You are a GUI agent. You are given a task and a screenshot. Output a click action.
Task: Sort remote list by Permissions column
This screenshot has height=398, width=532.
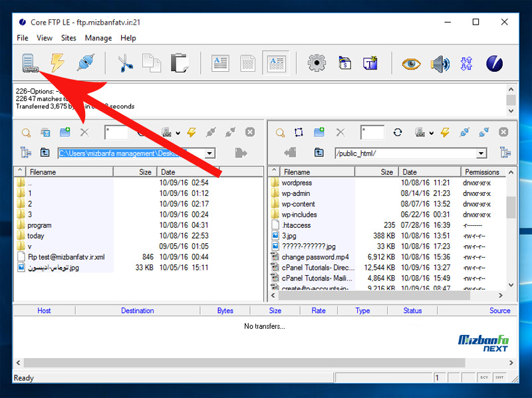(482, 172)
